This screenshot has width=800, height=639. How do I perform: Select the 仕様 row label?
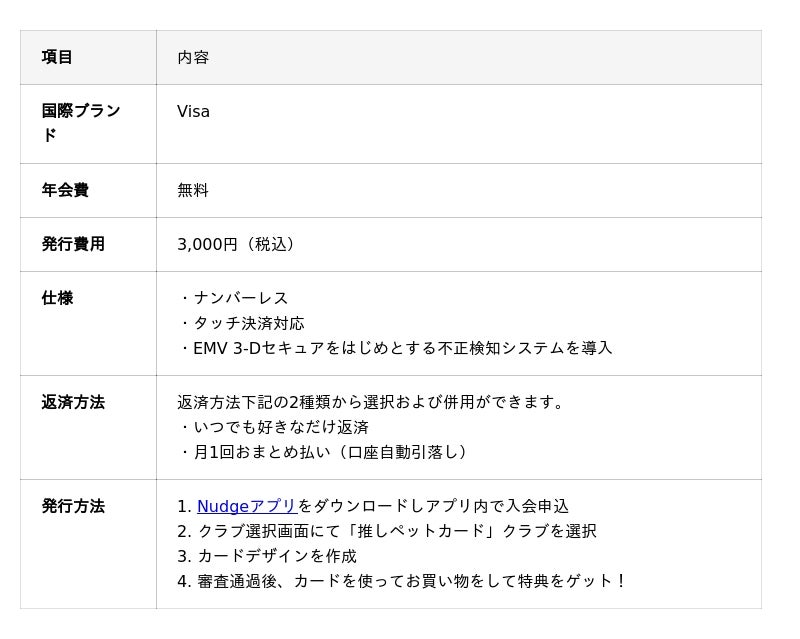coord(57,298)
